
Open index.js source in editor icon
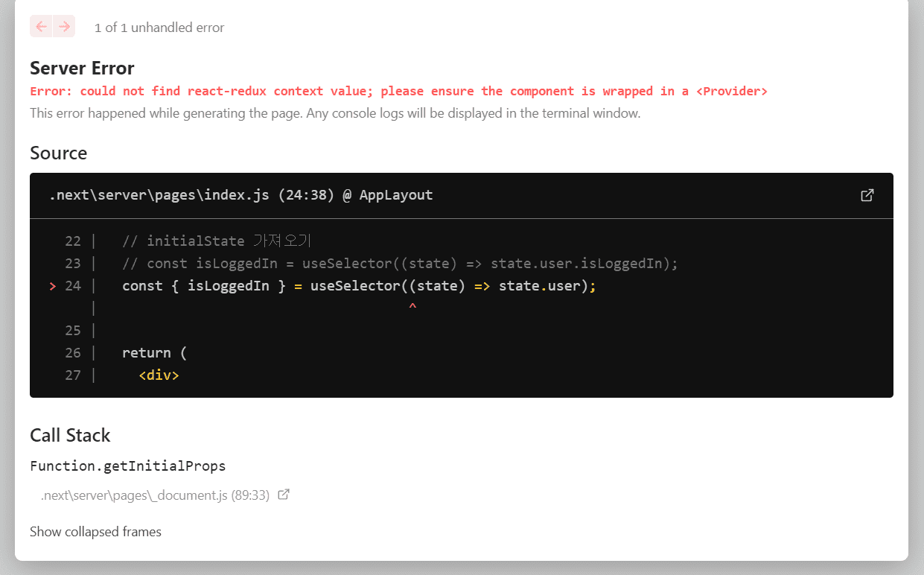pos(867,195)
